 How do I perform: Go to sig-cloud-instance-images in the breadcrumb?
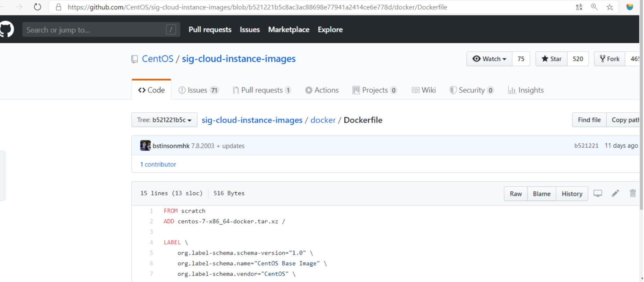(252, 120)
